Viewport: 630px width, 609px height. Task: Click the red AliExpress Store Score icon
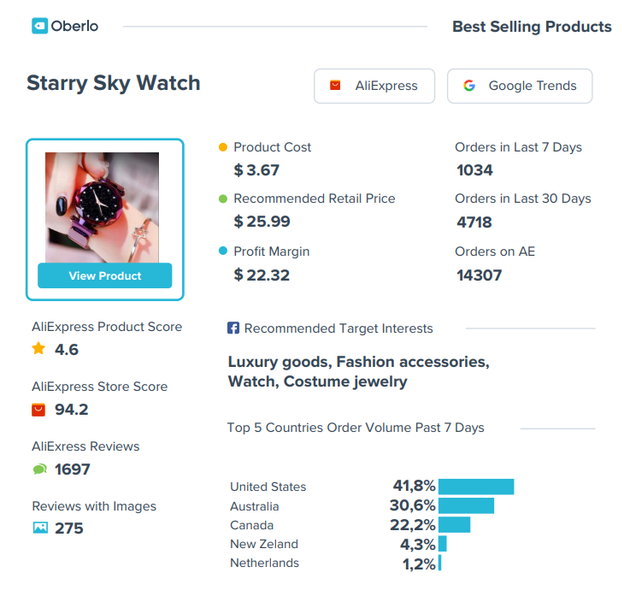pyautogui.click(x=39, y=409)
